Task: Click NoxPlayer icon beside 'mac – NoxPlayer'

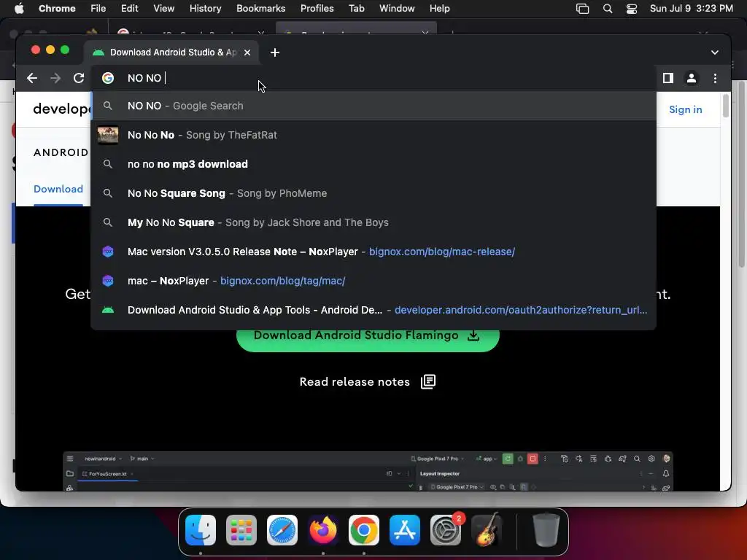Action: 108,281
